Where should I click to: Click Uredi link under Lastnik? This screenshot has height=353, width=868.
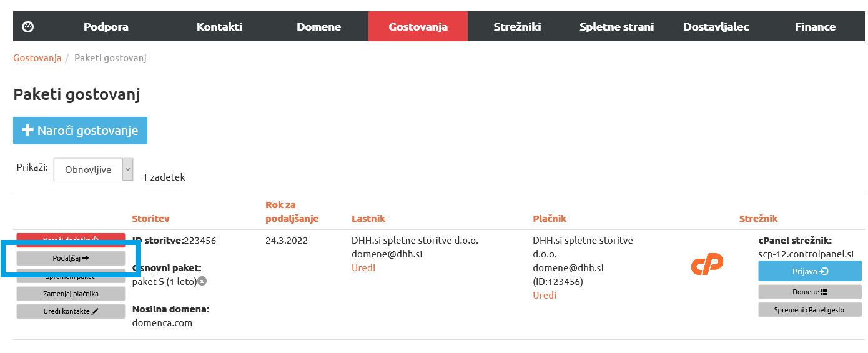[x=363, y=267]
